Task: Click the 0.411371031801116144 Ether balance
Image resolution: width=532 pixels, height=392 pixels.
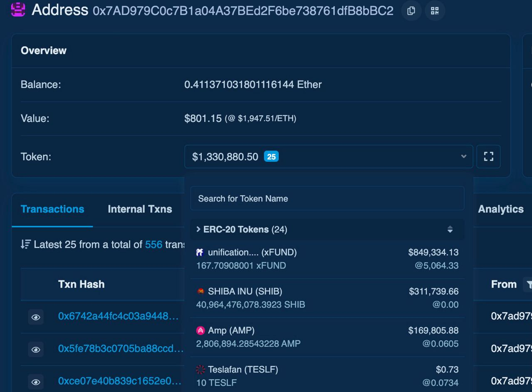Action: (253, 85)
